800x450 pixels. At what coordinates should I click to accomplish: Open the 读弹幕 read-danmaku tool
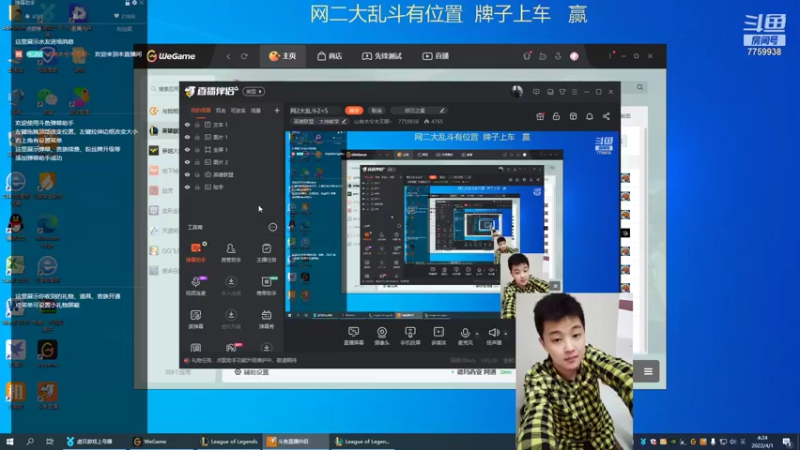click(195, 319)
